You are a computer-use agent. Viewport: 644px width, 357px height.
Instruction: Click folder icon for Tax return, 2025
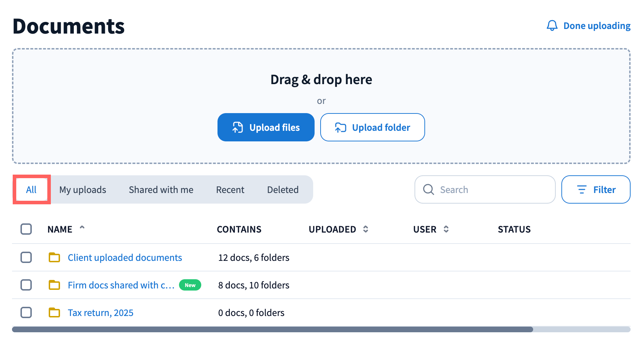[54, 312]
